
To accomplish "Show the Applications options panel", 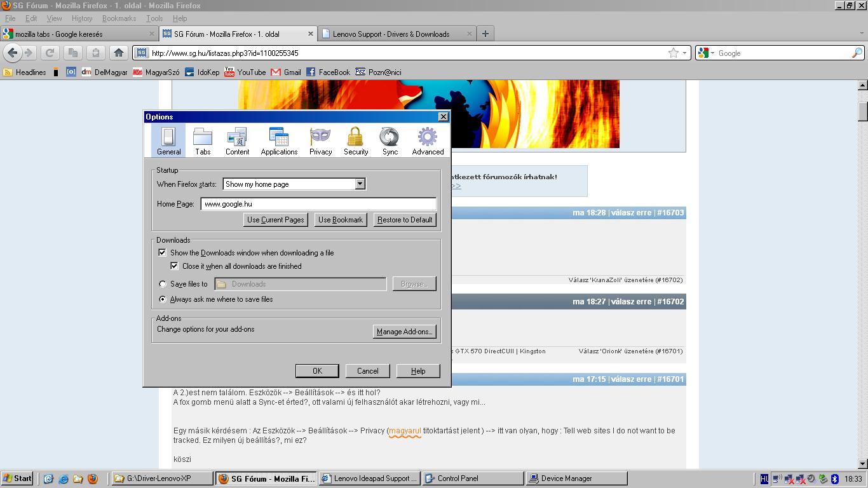I will coord(279,140).
